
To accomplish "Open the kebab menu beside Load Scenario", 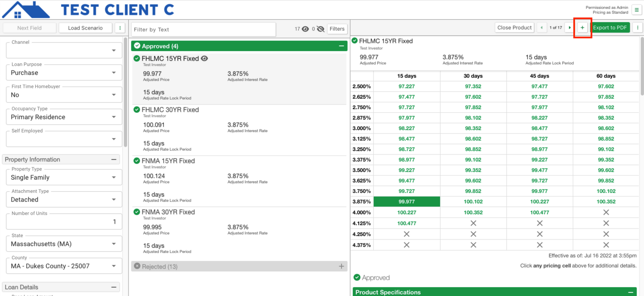I will point(120,28).
